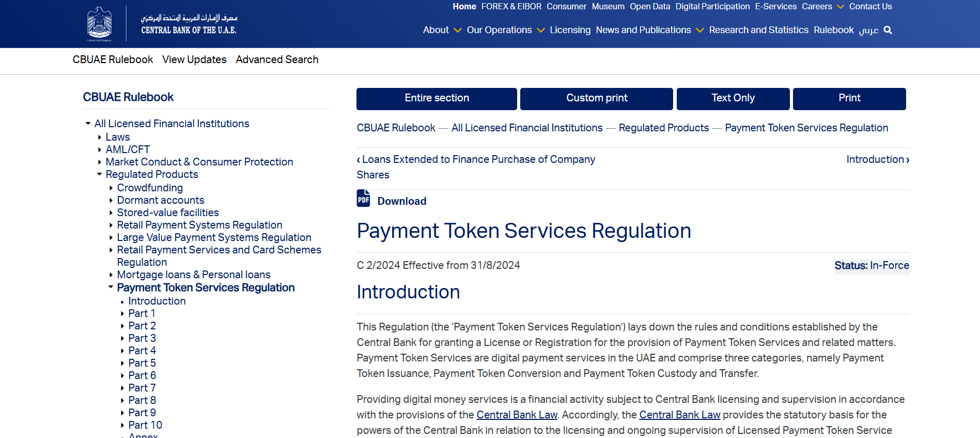Viewport: 980px width, 438px height.
Task: Expand the Part 5 tree arrow
Action: [x=122, y=363]
